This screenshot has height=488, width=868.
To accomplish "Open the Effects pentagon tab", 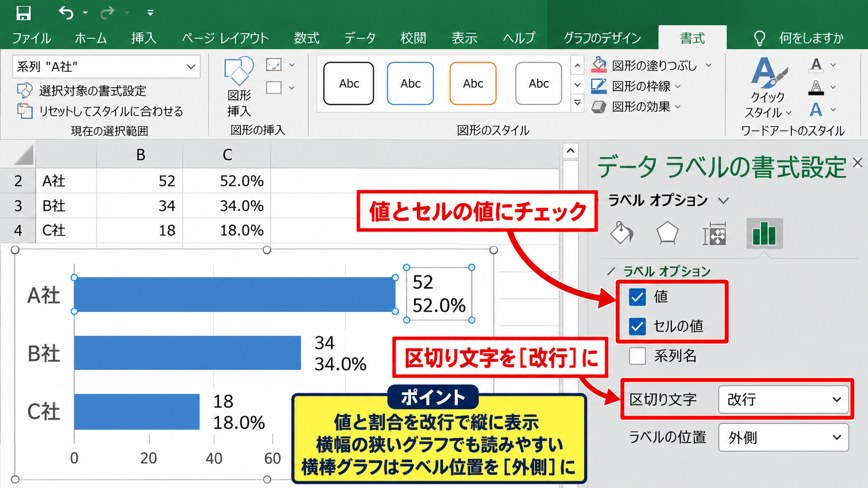I will click(x=668, y=233).
